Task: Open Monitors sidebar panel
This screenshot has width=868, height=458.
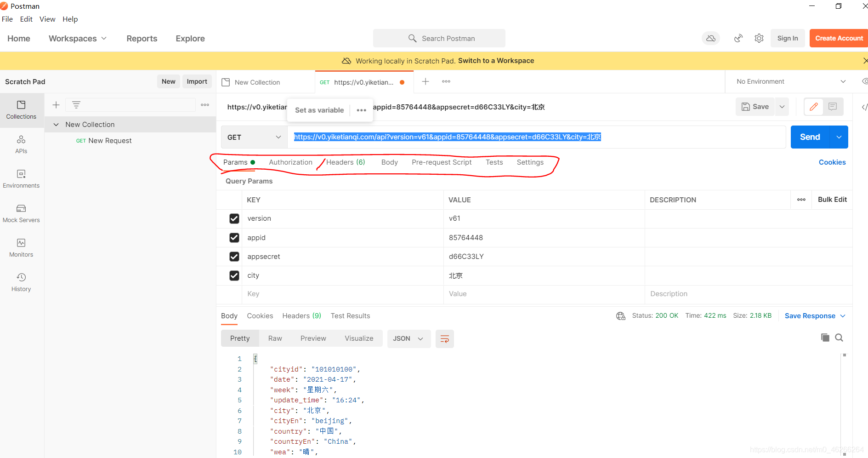Action: tap(21, 248)
